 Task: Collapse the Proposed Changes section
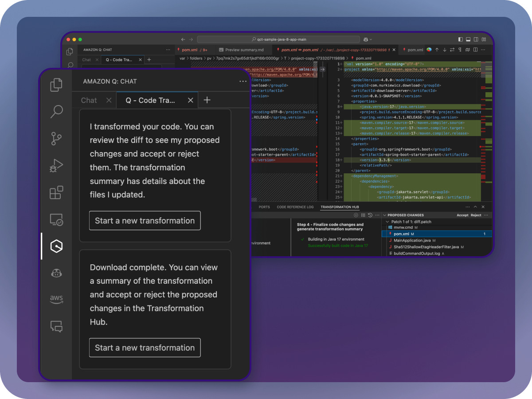pyautogui.click(x=384, y=215)
